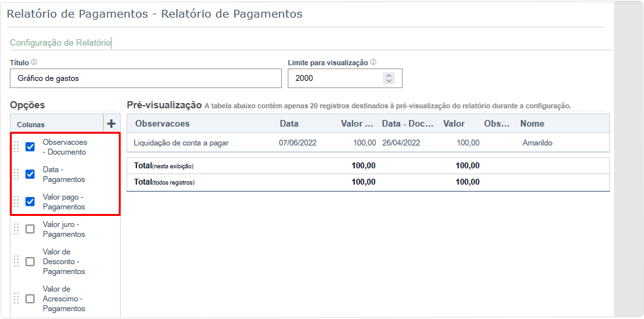Grab drag handle of Valor de Acrescimo
Screen dimensions: 644x319
[x=16, y=299]
